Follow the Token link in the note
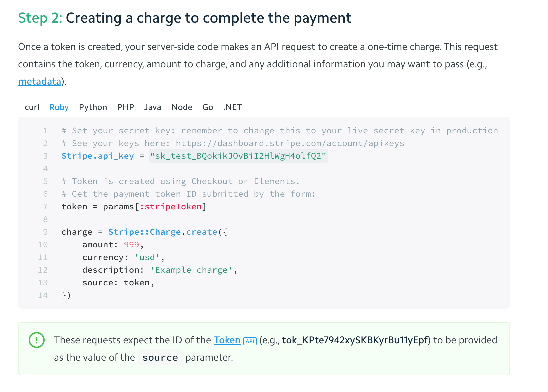The image size is (548, 392). click(x=227, y=340)
